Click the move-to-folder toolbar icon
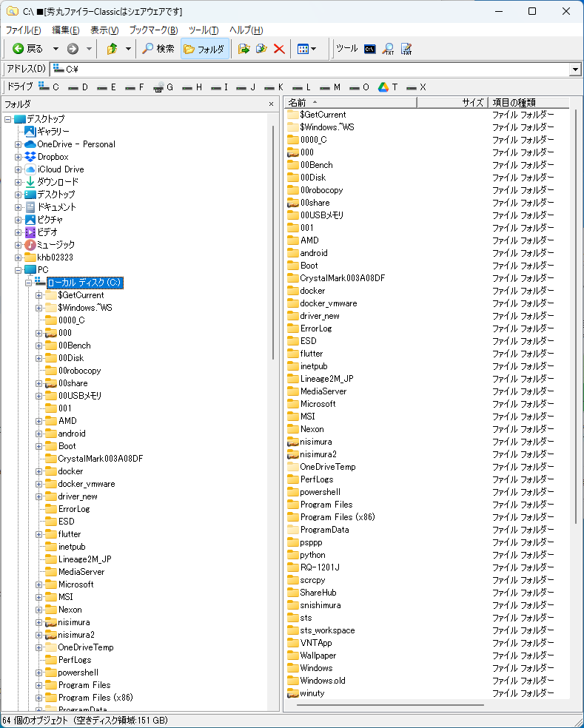 click(x=244, y=49)
